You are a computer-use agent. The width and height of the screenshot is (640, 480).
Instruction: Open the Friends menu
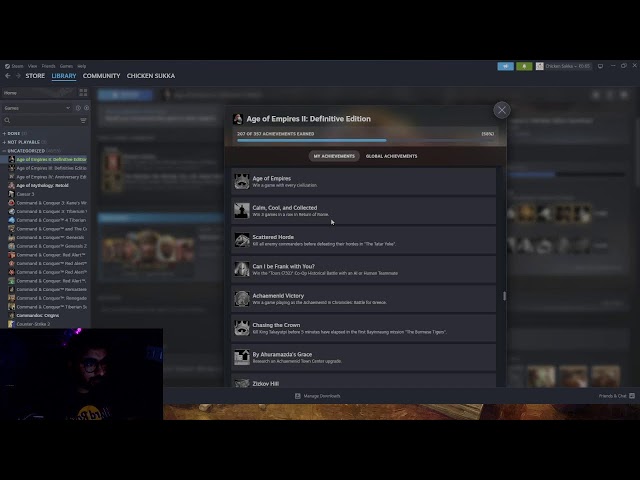[48, 66]
